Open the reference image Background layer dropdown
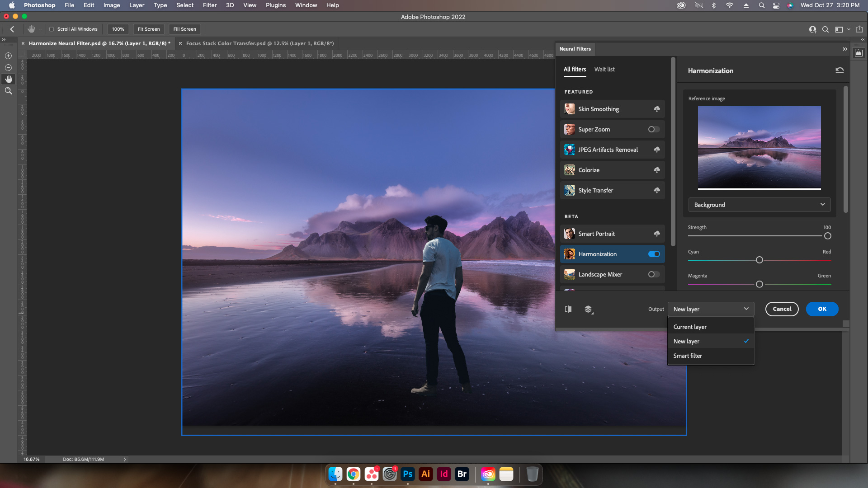Image resolution: width=868 pixels, height=488 pixels. 759,205
